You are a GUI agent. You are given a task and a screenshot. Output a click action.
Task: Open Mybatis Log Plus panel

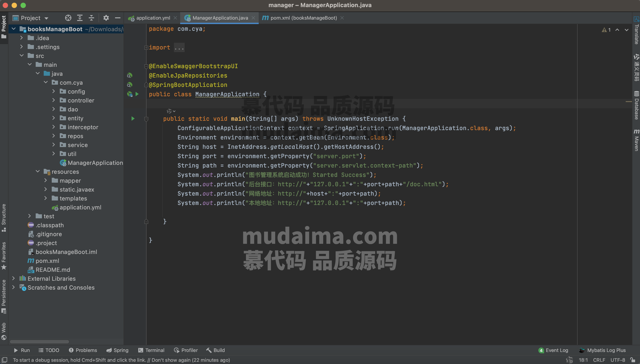603,350
